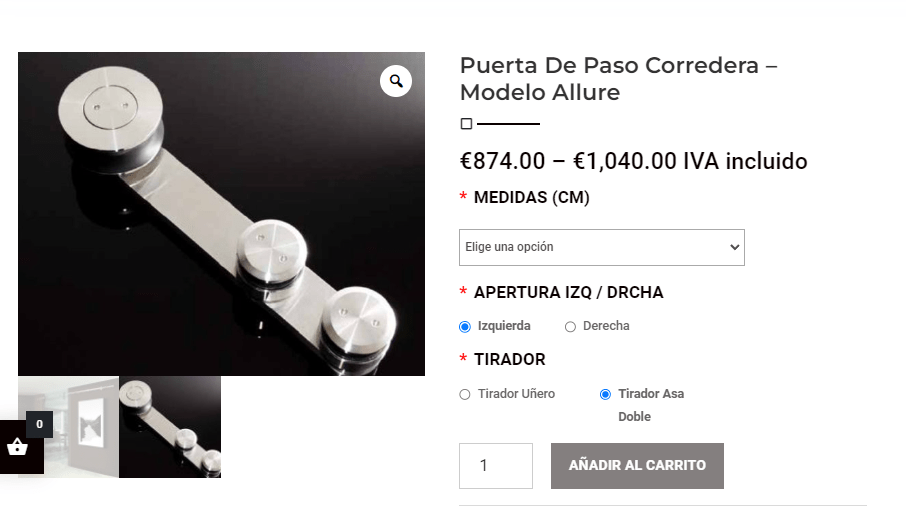
Task: Click the main product hardware image
Action: point(221,214)
